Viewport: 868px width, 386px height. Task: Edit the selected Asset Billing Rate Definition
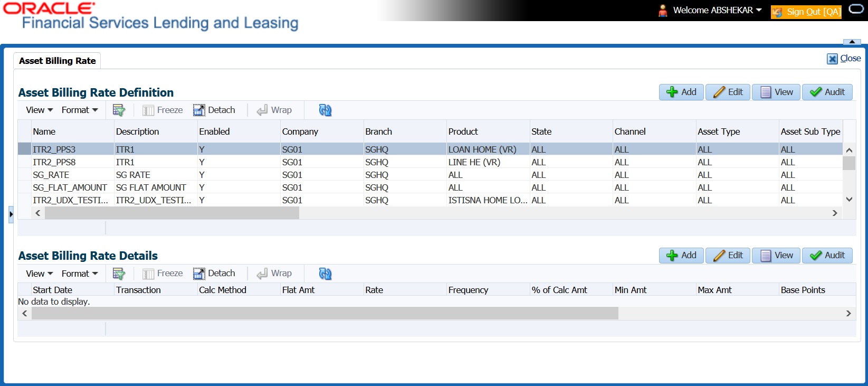pyautogui.click(x=728, y=92)
